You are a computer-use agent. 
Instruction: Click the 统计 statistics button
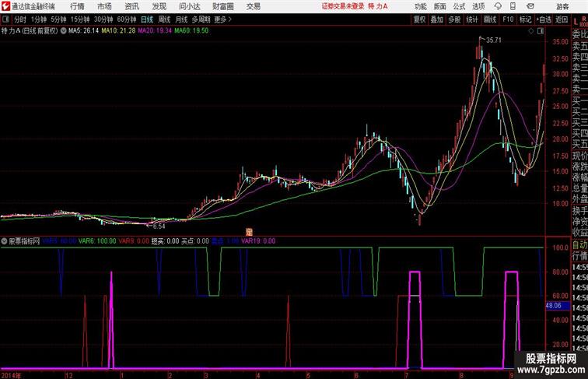pos(472,19)
